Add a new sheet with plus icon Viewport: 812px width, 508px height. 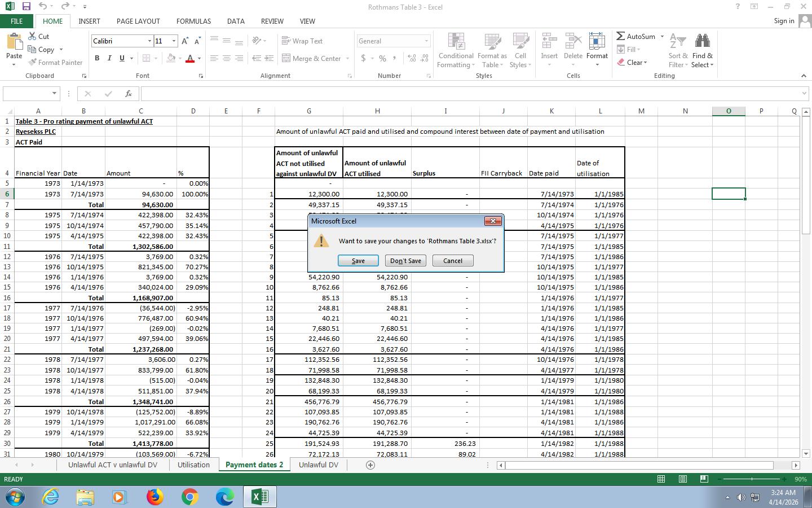coord(370,465)
